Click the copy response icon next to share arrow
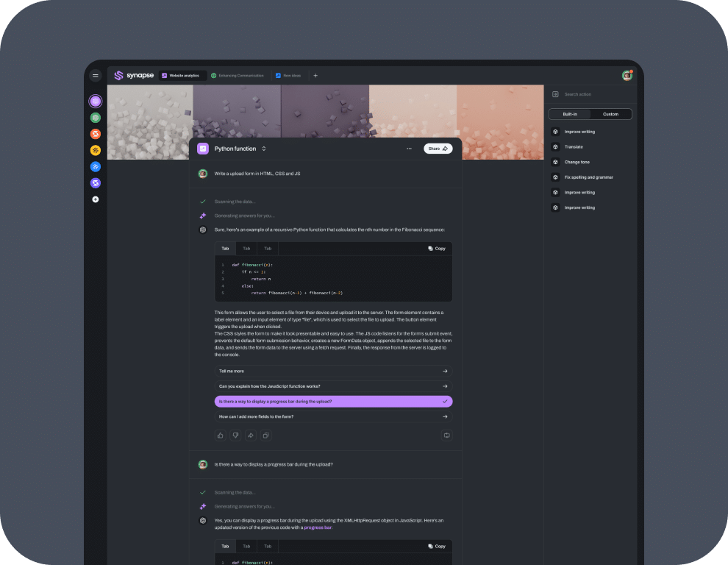728x565 pixels. click(x=266, y=436)
